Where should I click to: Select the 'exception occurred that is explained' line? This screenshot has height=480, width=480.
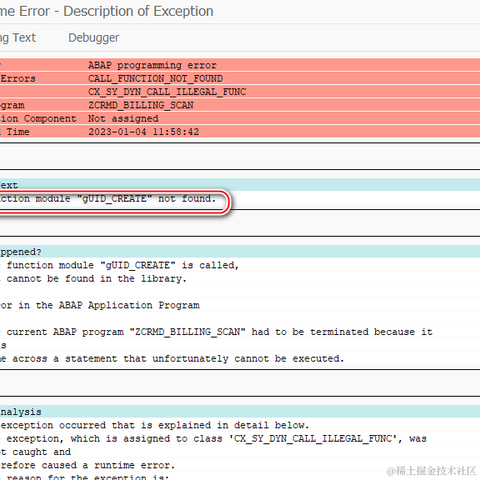(x=155, y=426)
